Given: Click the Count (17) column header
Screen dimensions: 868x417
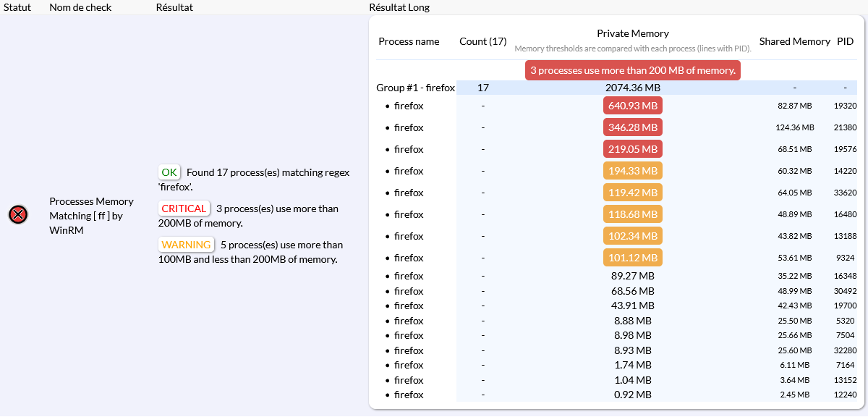Looking at the screenshot, I should pos(482,41).
